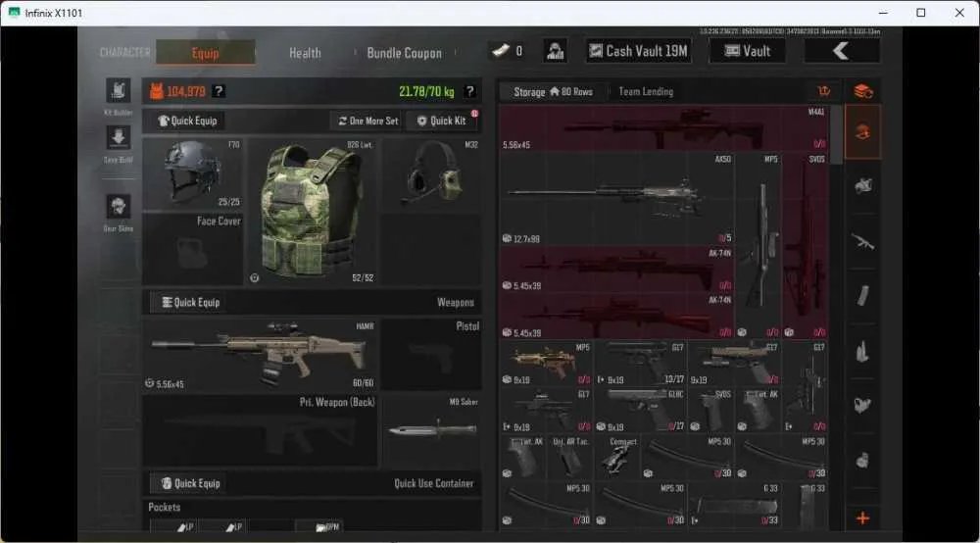Select the vertical SVDS rifle in storage
Viewport: 980px width, 543px height.
[806, 246]
